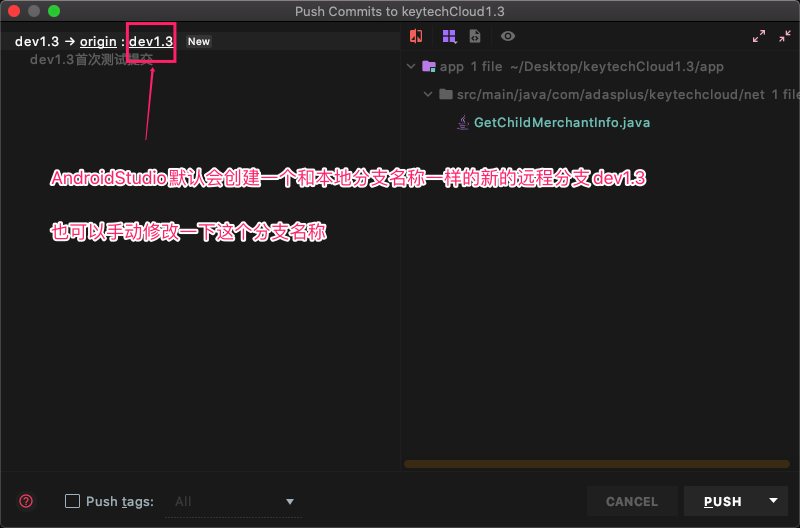Click the net package folder icon
Image resolution: width=800 pixels, height=528 pixels.
(x=446, y=94)
